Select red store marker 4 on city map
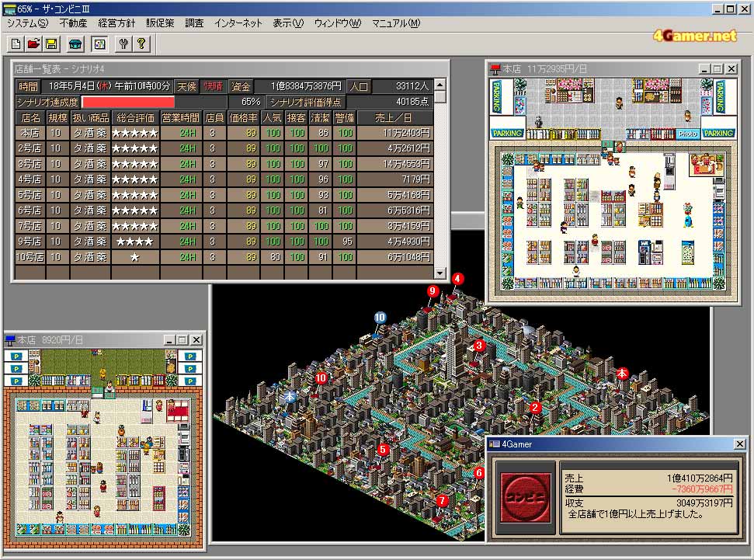 tap(457, 279)
